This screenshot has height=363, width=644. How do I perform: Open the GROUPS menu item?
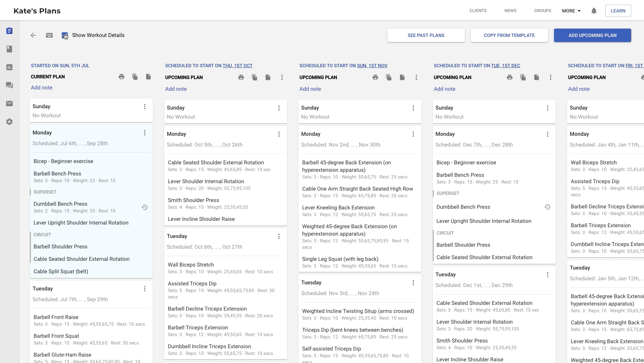tap(543, 11)
